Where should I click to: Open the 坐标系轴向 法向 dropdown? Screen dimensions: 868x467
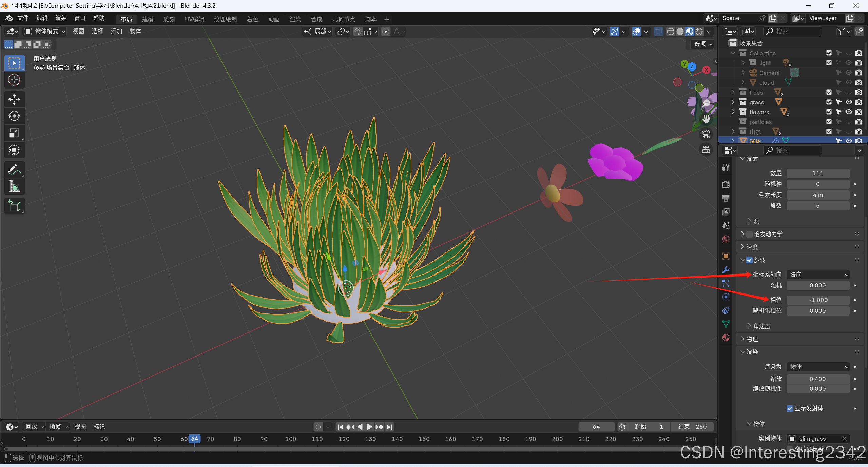(818, 275)
